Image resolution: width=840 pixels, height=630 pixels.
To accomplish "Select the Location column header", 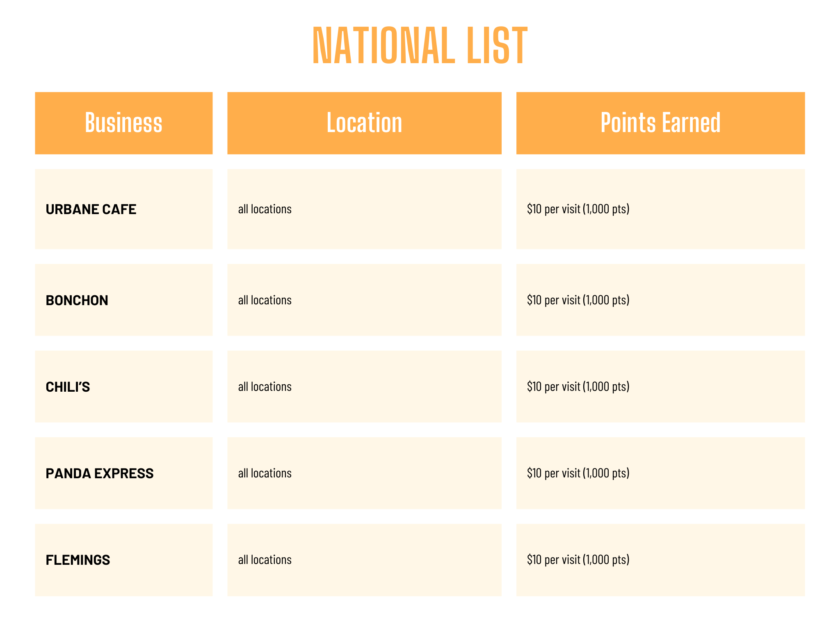I will [x=364, y=123].
